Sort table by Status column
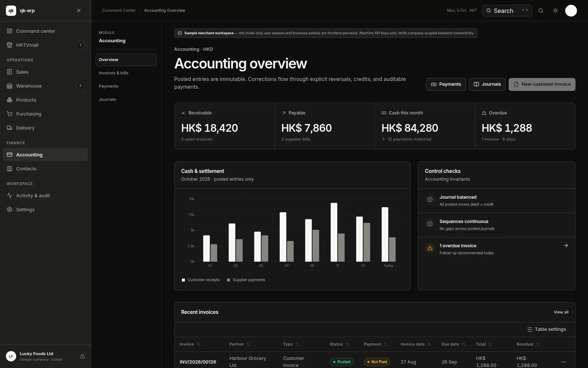Image resolution: width=588 pixels, height=368 pixels. click(x=340, y=344)
